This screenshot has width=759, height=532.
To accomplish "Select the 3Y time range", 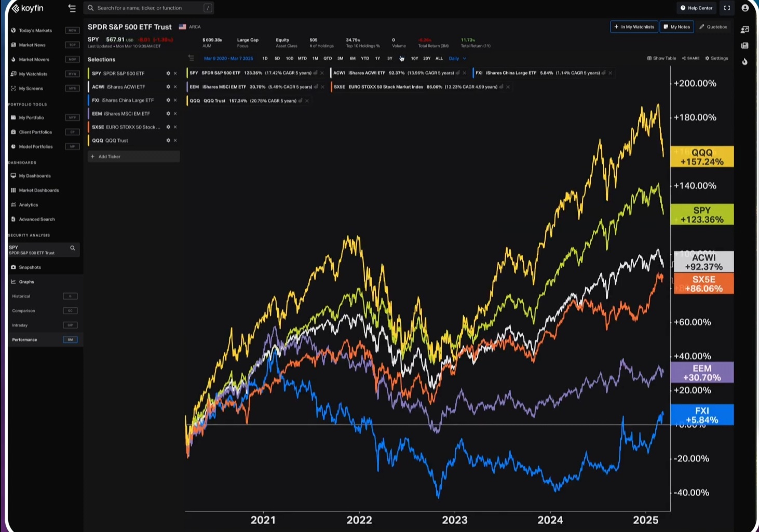I will tap(390, 59).
